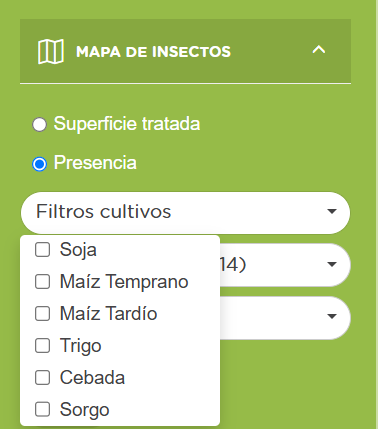The width and height of the screenshot is (378, 429).
Task: Check the Cebada checkbox
Action: 43,378
